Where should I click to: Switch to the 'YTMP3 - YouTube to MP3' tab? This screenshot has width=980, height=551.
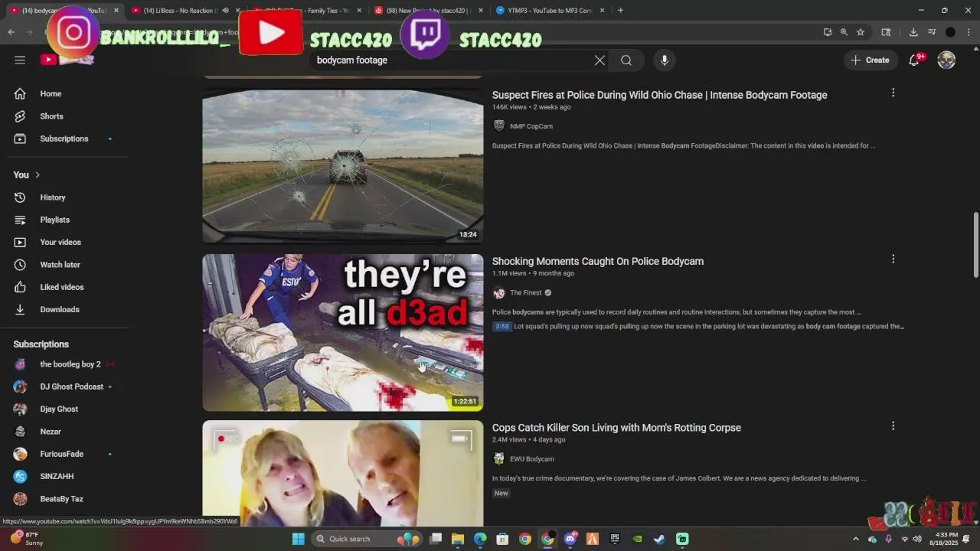coord(550,11)
